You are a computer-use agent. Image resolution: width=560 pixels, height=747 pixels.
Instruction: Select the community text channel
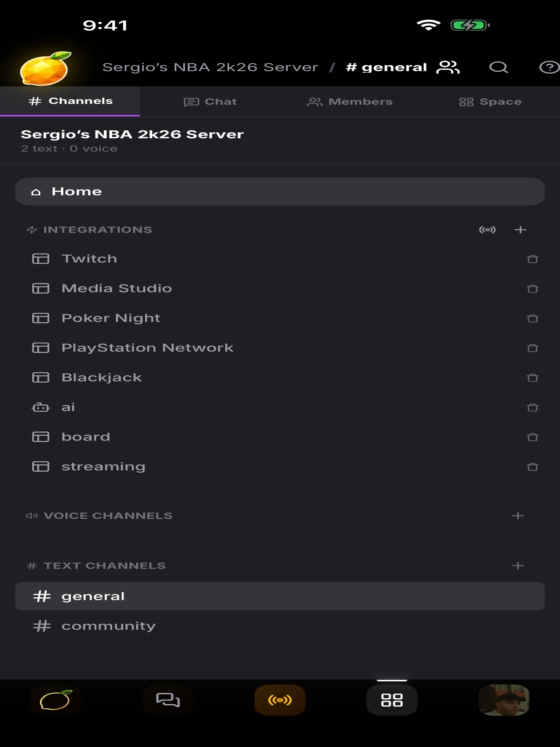click(x=280, y=626)
